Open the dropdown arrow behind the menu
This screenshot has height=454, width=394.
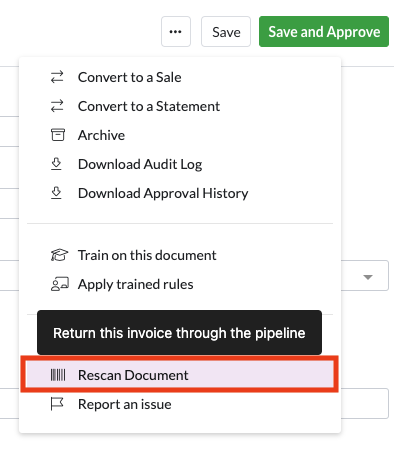(368, 277)
